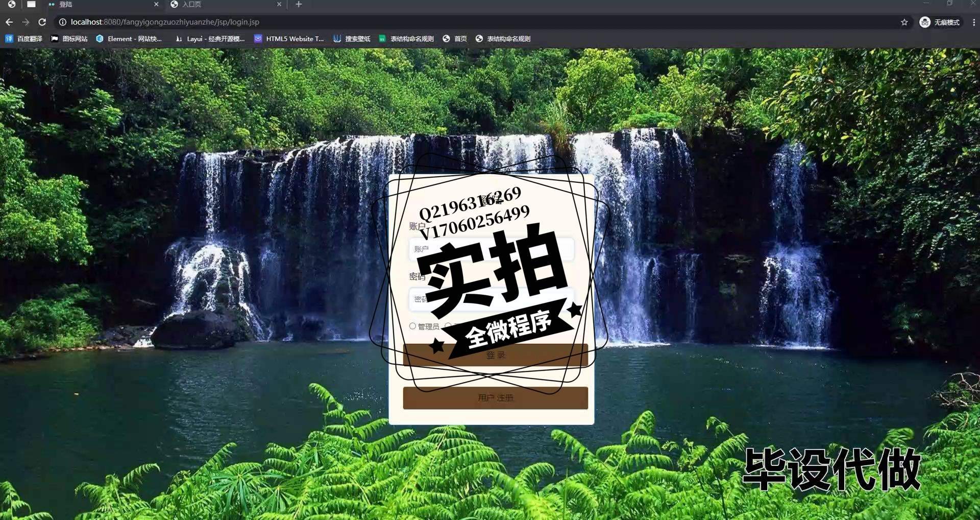Reload the login page
The image size is (980, 520).
[42, 22]
